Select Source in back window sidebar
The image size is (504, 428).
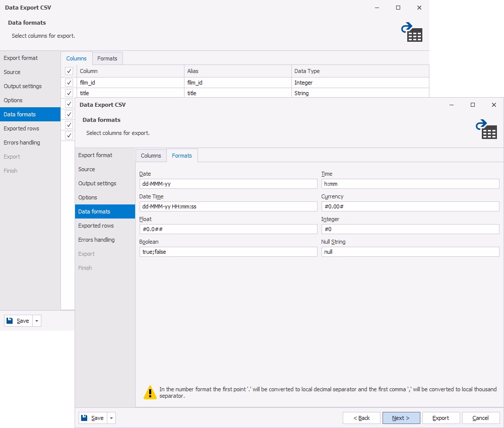point(30,72)
